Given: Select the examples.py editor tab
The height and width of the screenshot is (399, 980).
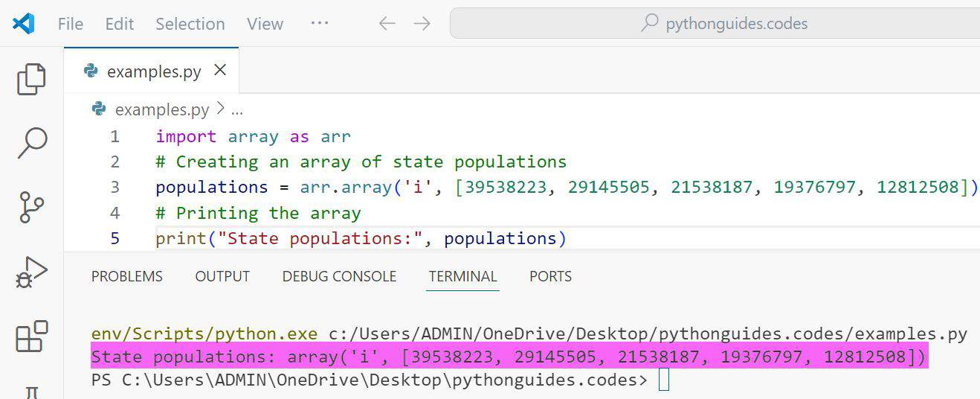Looking at the screenshot, I should tap(152, 71).
